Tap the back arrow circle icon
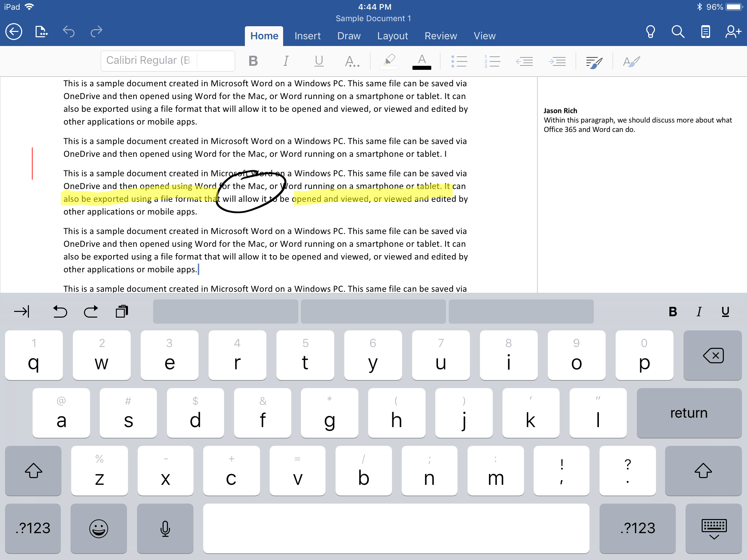Screen dimensions: 747x560 [14, 32]
